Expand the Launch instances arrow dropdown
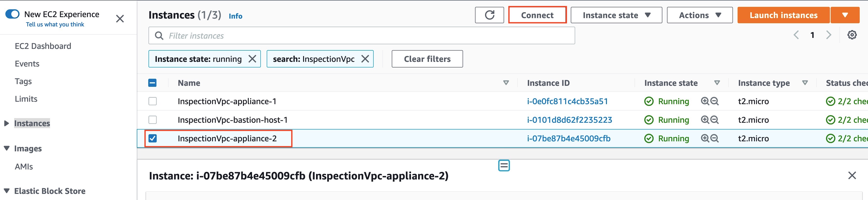Screen dimensions: 868x200 click(844, 15)
